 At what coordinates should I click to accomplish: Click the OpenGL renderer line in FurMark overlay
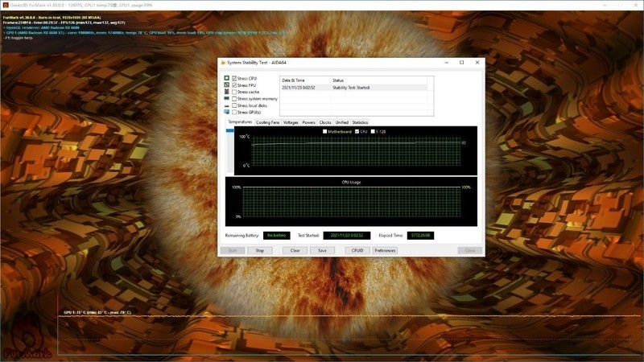[42, 27]
